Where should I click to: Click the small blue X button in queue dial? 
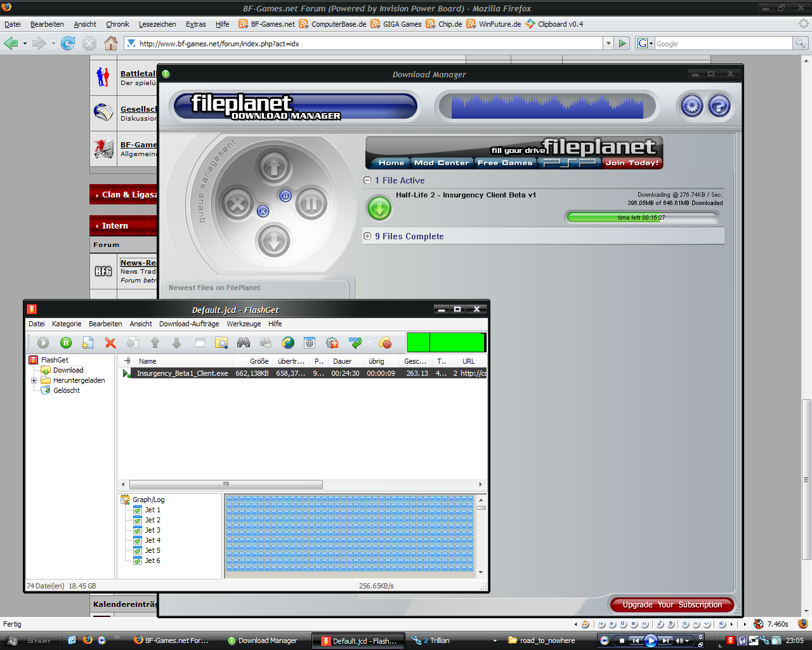[263, 211]
